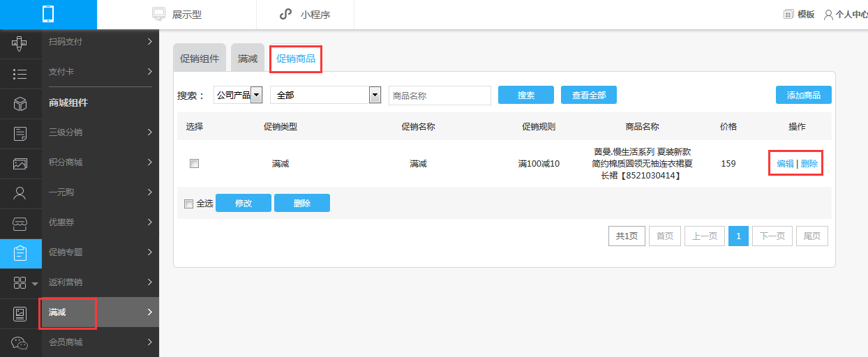
Task: Focus the 商品名称 search input field
Action: (x=440, y=96)
